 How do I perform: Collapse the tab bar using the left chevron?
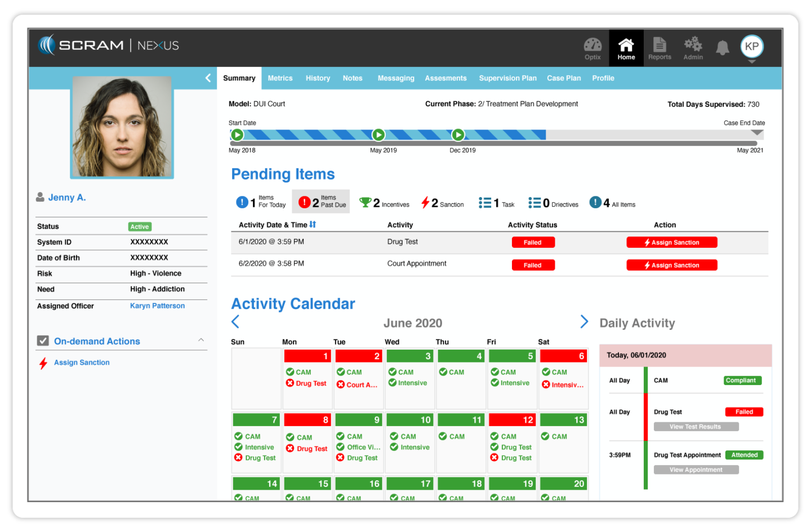click(208, 78)
